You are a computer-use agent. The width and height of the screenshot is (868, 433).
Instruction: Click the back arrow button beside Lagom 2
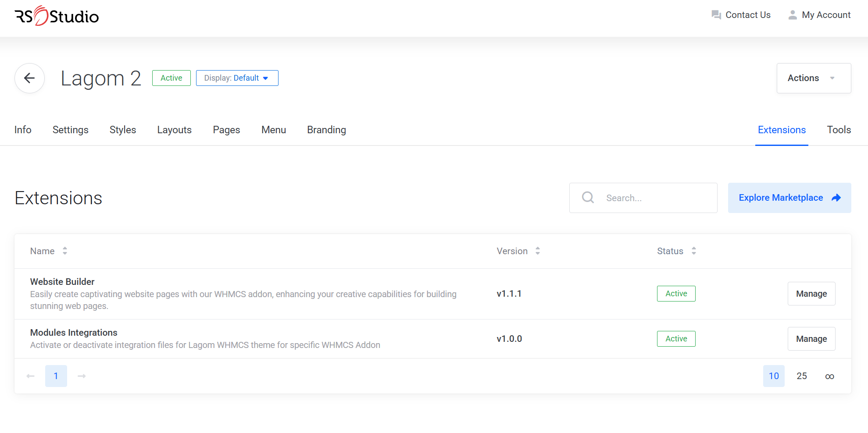(x=29, y=78)
